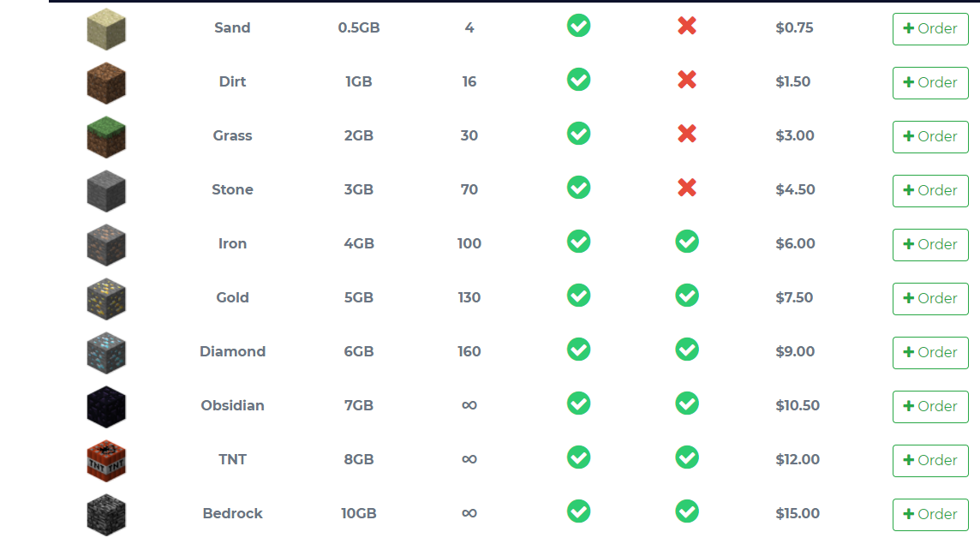This screenshot has width=980, height=550.
Task: Click the Sand block icon
Action: [x=106, y=29]
